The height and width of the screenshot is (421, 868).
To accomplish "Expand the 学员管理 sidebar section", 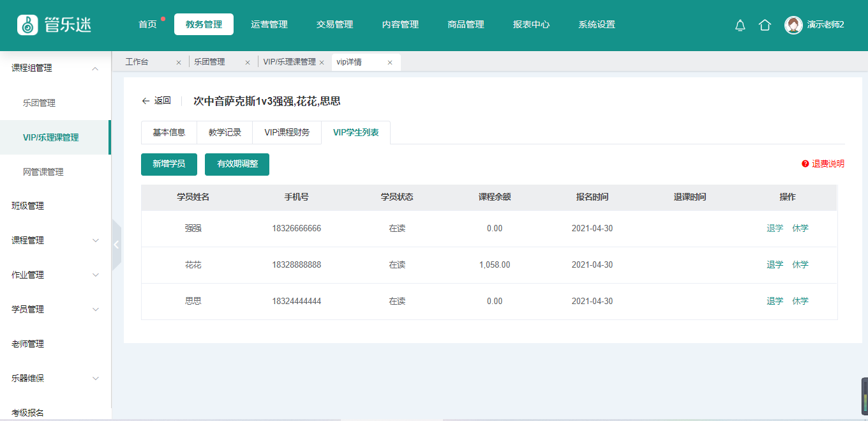I will tap(96, 309).
